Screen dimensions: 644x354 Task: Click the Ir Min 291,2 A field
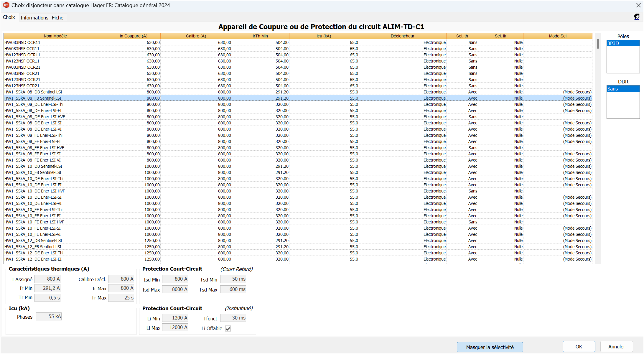tap(47, 288)
